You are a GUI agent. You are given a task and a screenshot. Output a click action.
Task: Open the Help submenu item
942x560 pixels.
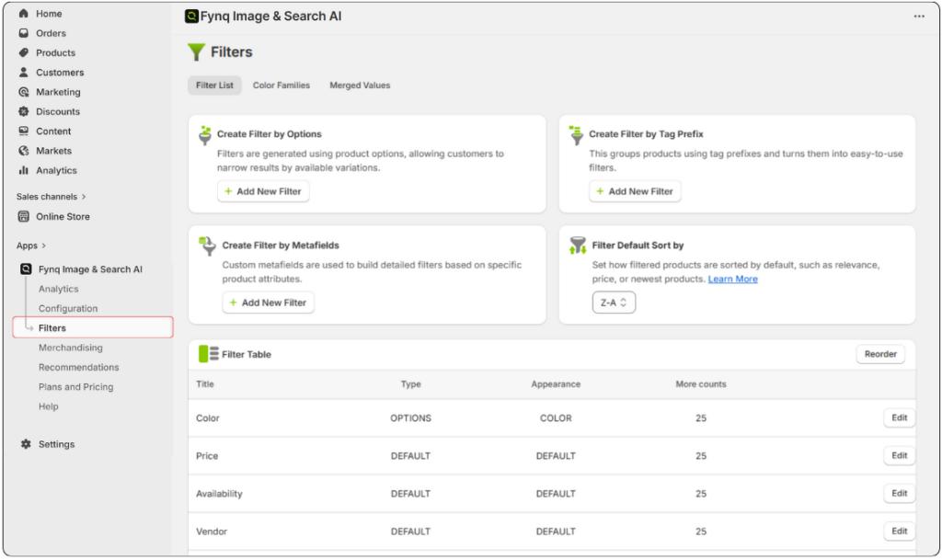coord(49,406)
